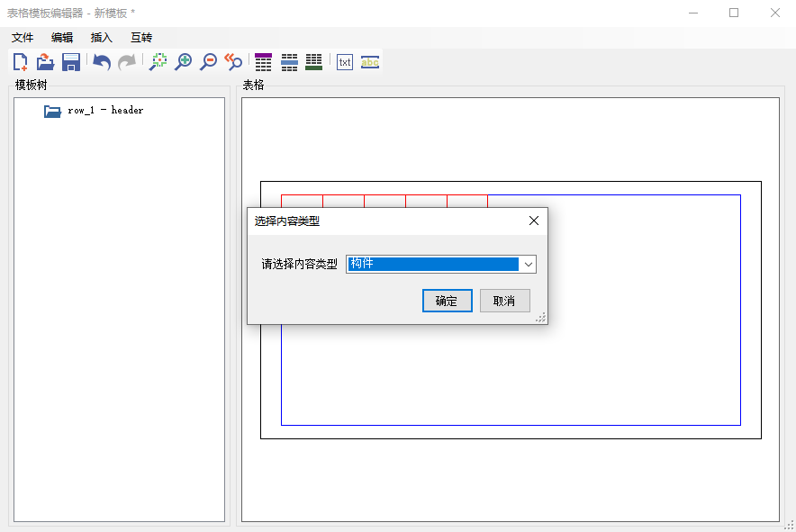The image size is (796, 532).
Task: Minimize the template editor window
Action: 693,13
